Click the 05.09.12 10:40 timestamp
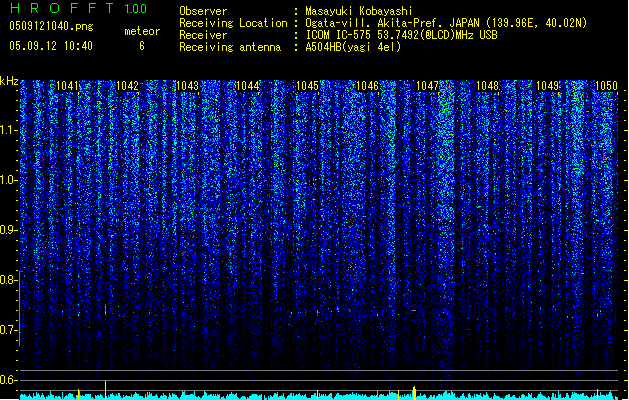Screen dimensions: 629x400 [51, 46]
